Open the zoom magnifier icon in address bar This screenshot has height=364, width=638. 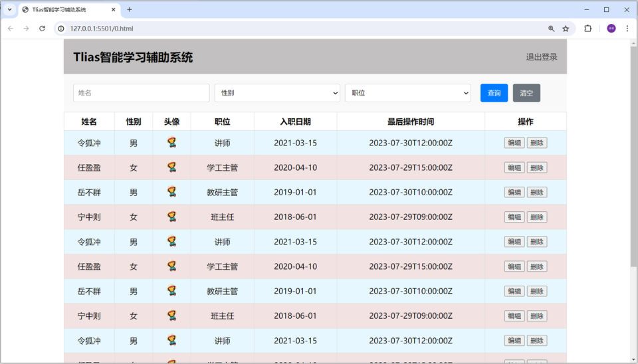point(552,29)
